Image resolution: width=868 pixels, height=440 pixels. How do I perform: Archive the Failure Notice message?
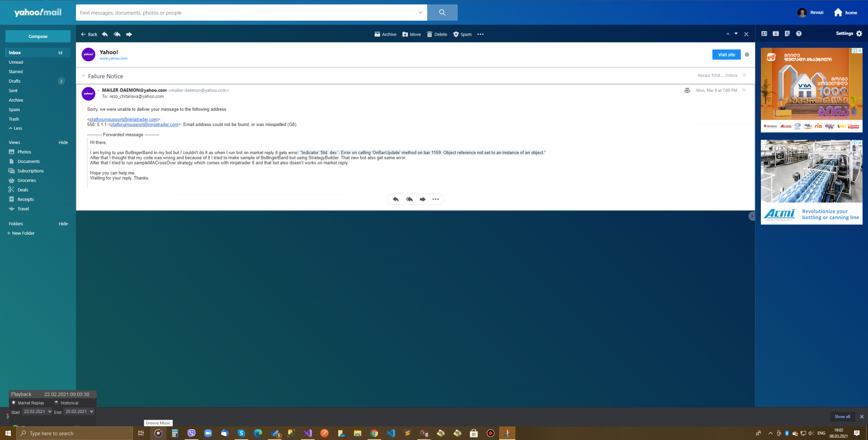[385, 34]
